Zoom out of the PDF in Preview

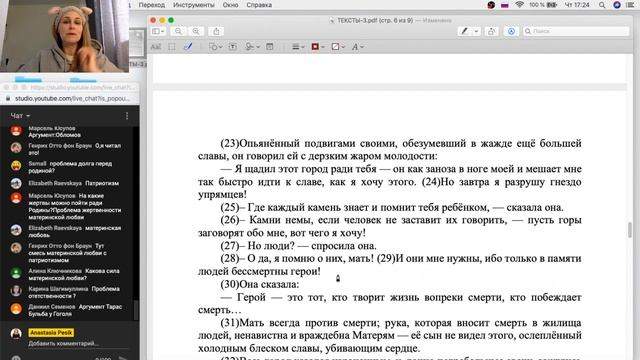178,31
